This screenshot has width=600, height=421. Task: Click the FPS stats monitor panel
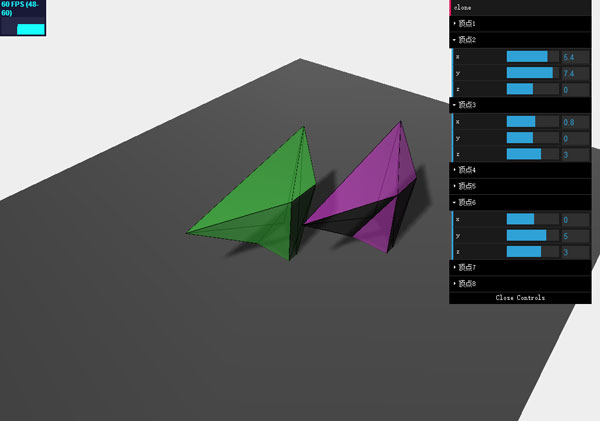(24, 18)
